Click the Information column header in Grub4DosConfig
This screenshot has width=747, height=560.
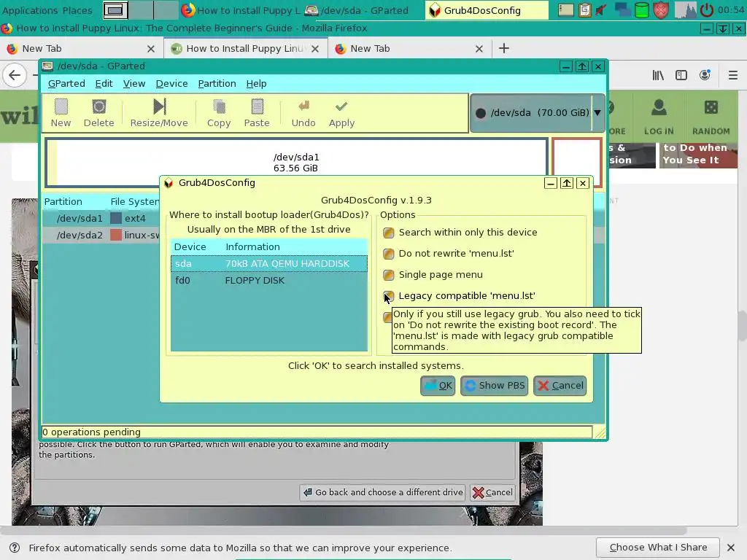click(252, 247)
